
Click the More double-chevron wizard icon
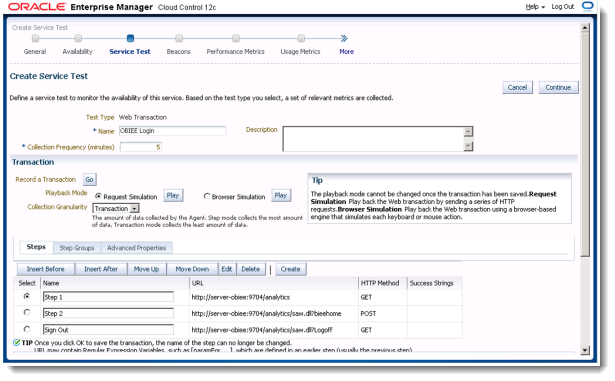(x=344, y=38)
